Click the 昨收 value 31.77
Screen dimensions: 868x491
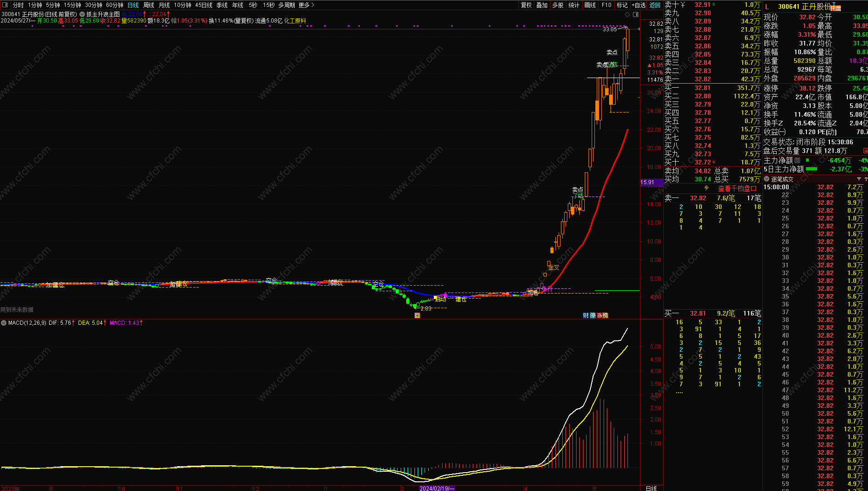(807, 43)
